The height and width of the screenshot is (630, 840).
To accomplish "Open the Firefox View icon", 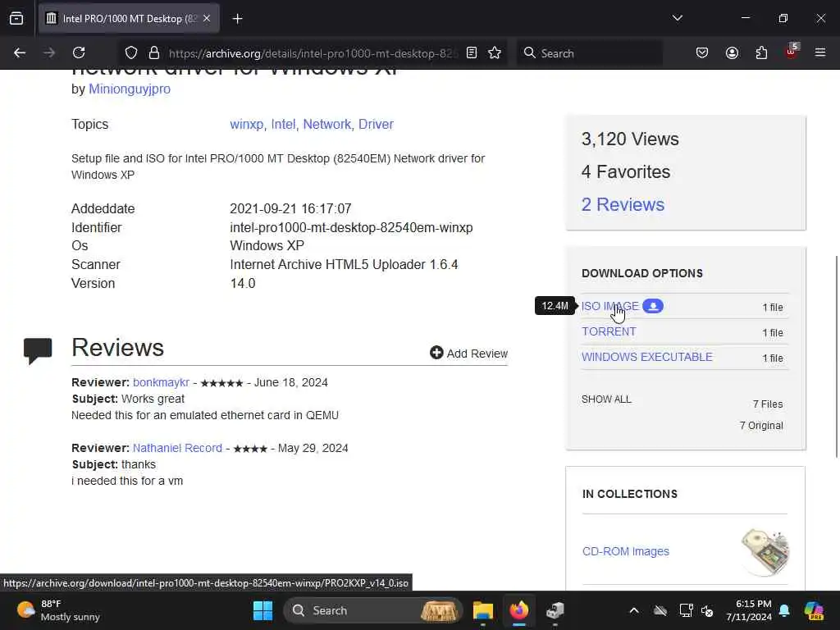I will 16,19.
